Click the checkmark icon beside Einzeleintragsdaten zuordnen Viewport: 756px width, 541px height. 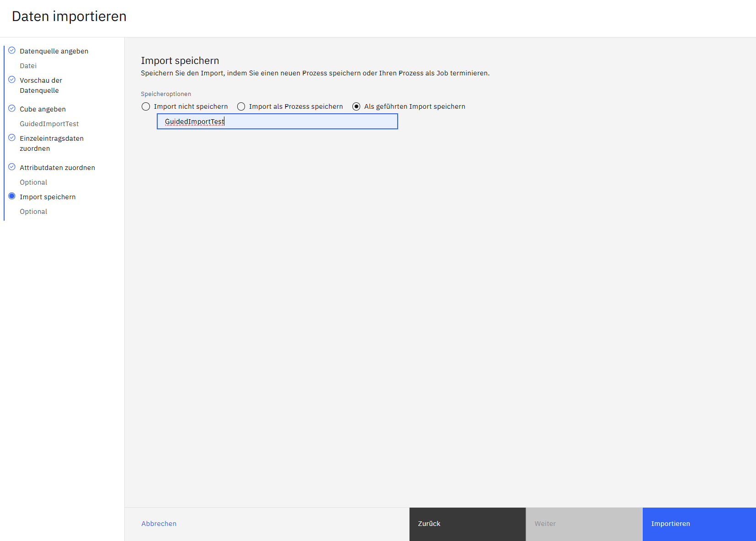pos(12,138)
